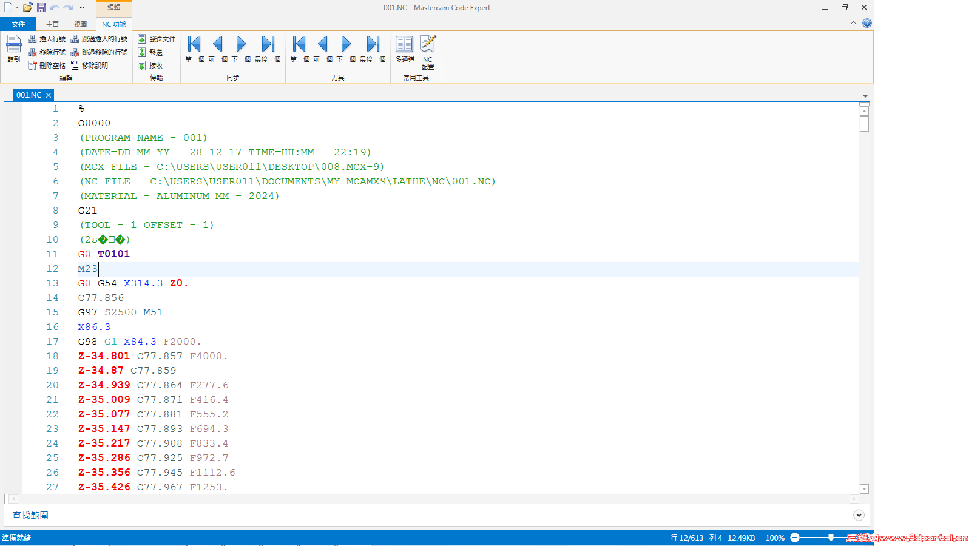This screenshot has height=546, width=980.
Task: Jump to 第一個 tool in 刀具 group
Action: pos(300,49)
